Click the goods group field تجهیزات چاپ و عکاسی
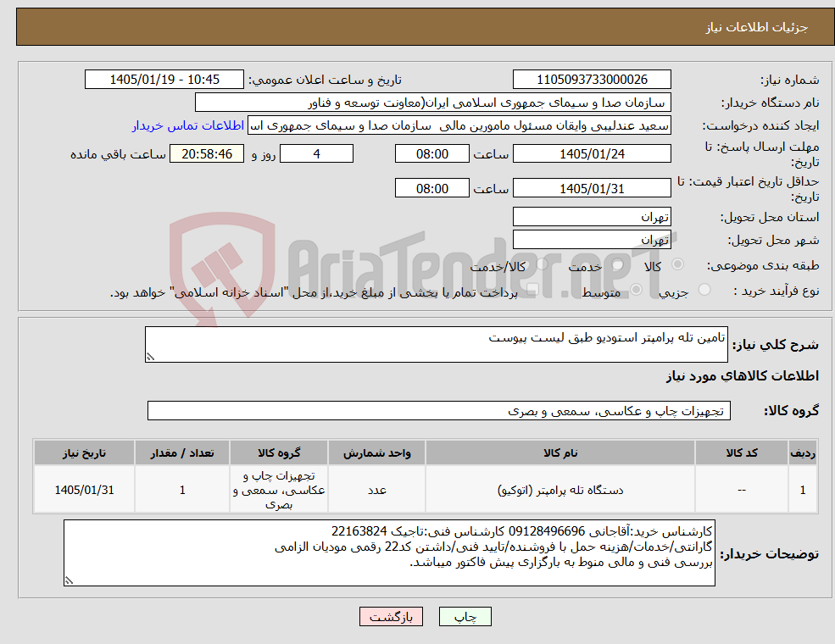835x644 pixels. pos(439,411)
